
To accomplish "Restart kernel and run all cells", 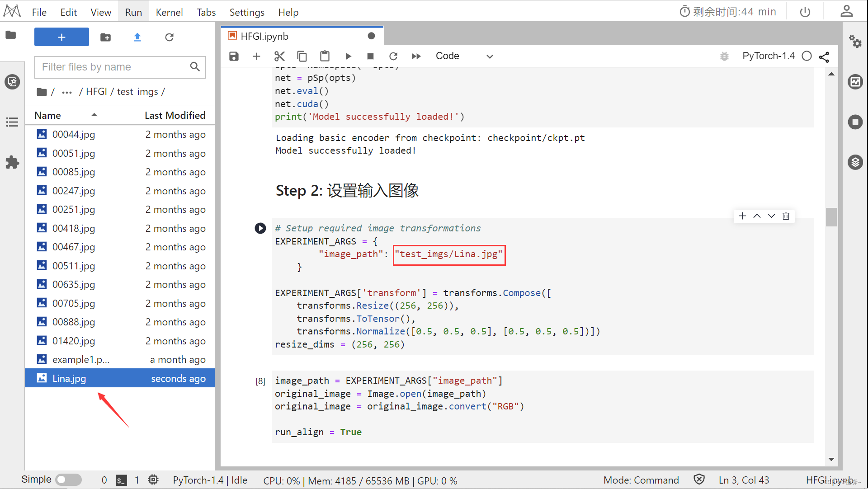I will (x=416, y=56).
